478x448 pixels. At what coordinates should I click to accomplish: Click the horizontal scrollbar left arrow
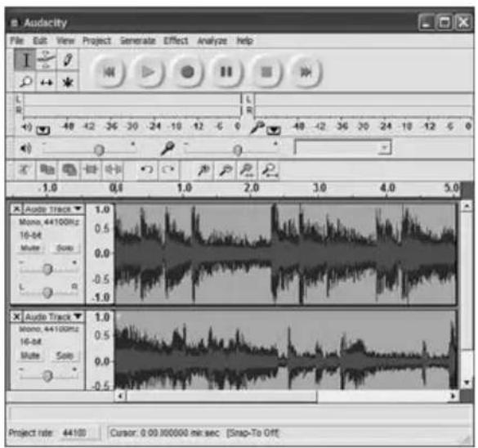click(x=120, y=396)
